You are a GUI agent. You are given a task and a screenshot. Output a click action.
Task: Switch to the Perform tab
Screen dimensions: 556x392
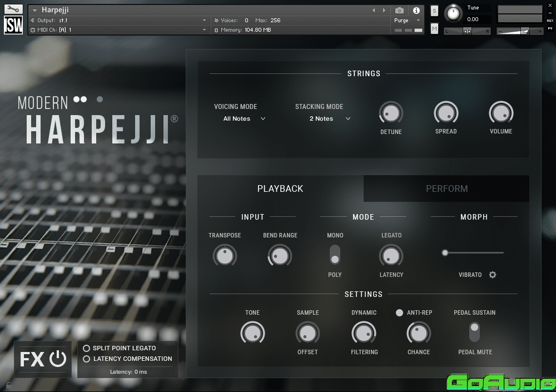coord(446,188)
